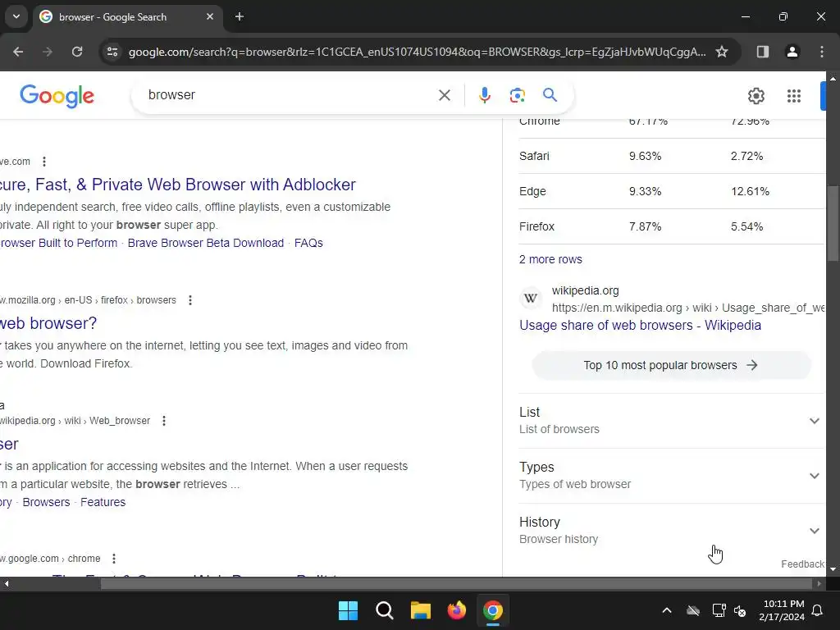Click the wikipedia.org favicon

coord(531,299)
